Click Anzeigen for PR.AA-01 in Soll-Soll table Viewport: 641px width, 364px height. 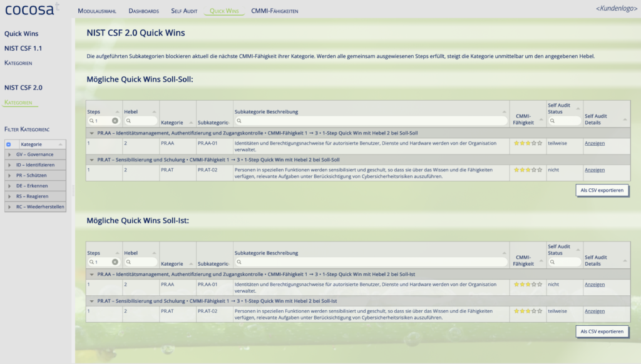(x=595, y=143)
